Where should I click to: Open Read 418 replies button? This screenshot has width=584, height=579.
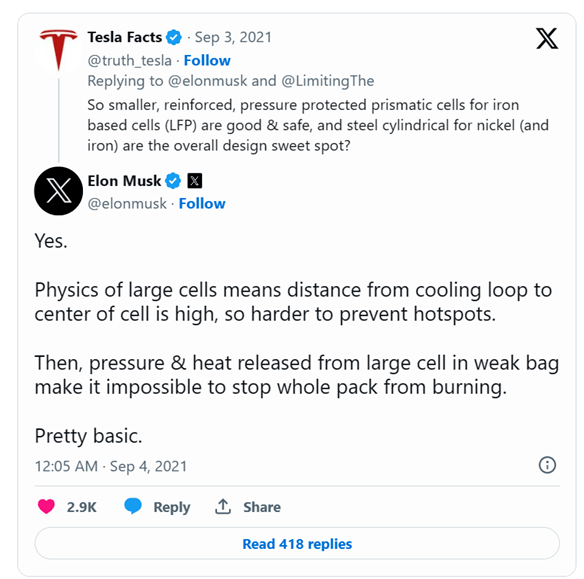pos(297,544)
